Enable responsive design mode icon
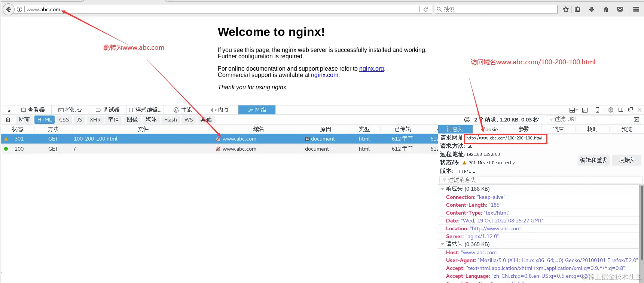The image size is (644, 283). coord(597,110)
